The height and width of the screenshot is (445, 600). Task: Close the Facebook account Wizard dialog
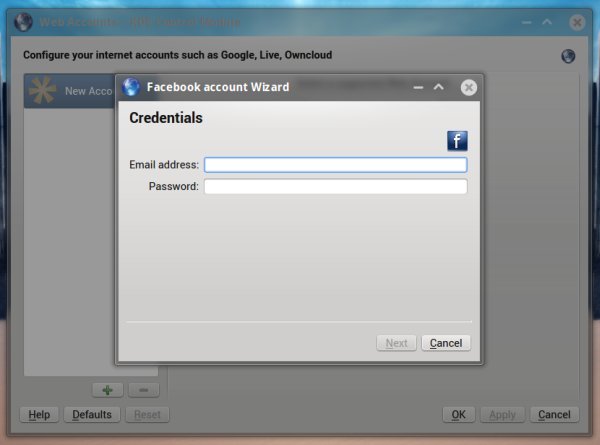point(468,87)
